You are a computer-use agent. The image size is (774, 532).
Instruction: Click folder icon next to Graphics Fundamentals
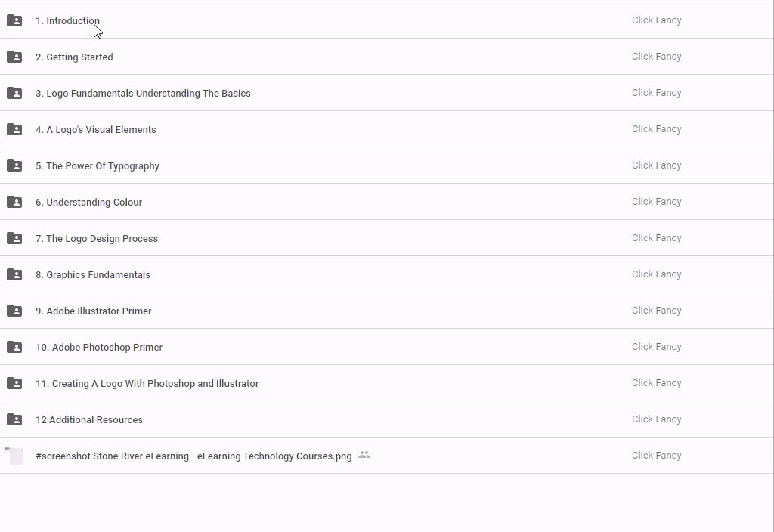click(x=14, y=274)
